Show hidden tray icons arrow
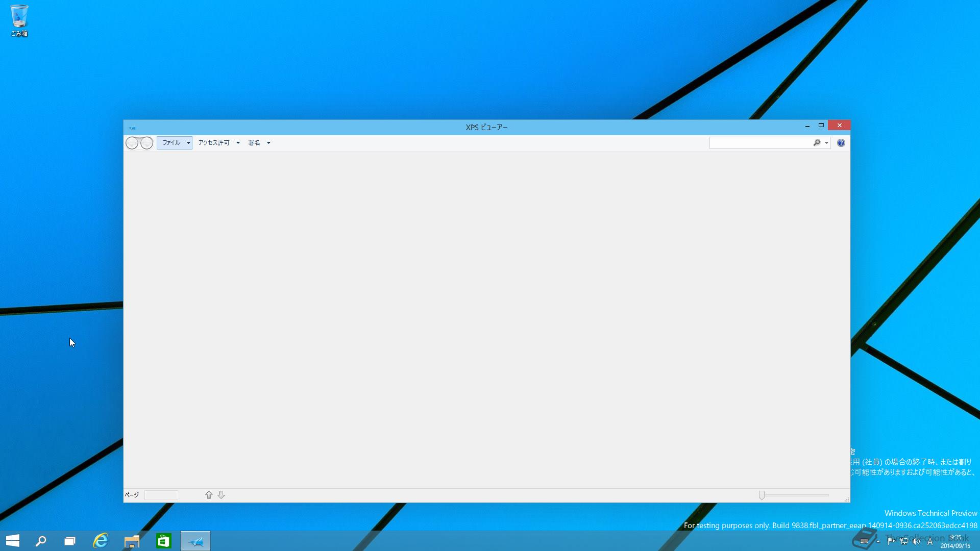Viewport: 980px width, 551px height. tap(878, 541)
